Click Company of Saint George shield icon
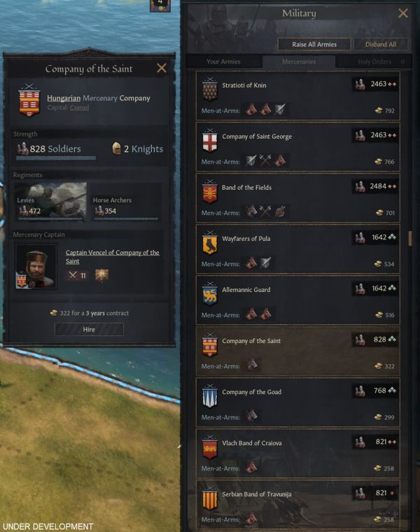Screen dimensions: 420x532 (210, 141)
